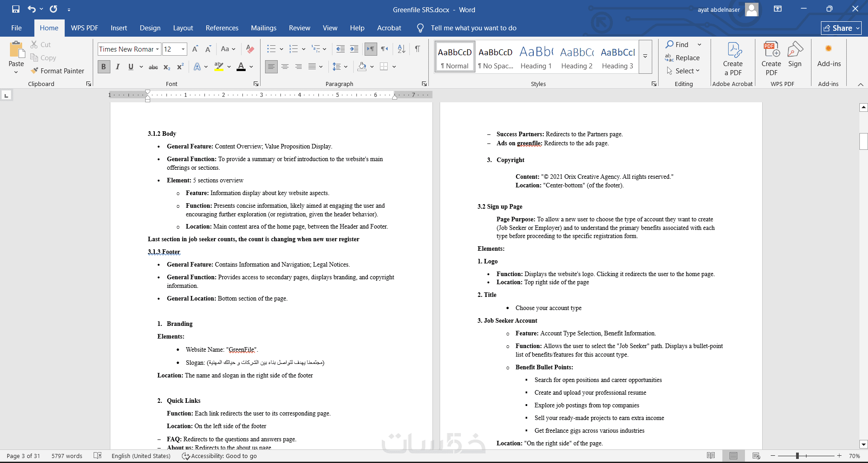Expand the numbering list options
Viewport: 868px width, 463px height.
tap(304, 49)
